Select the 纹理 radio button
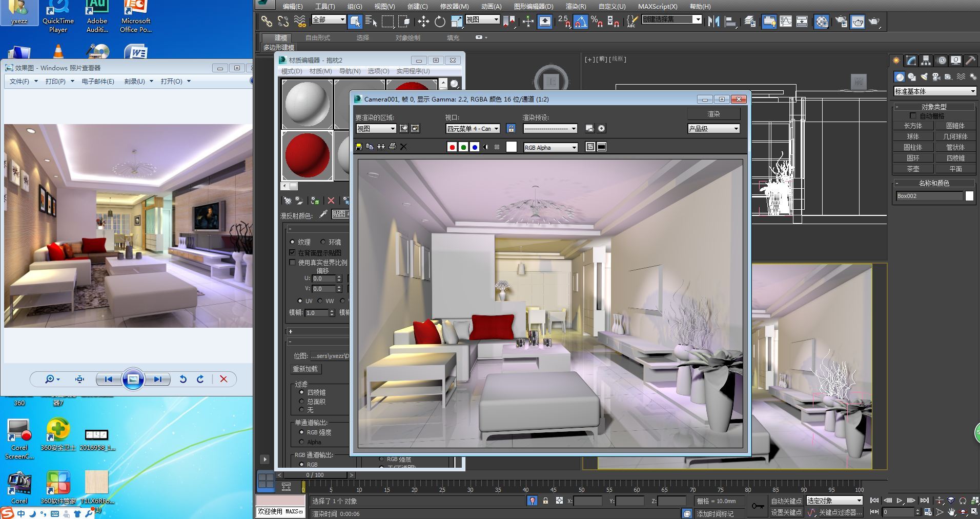 tap(293, 242)
